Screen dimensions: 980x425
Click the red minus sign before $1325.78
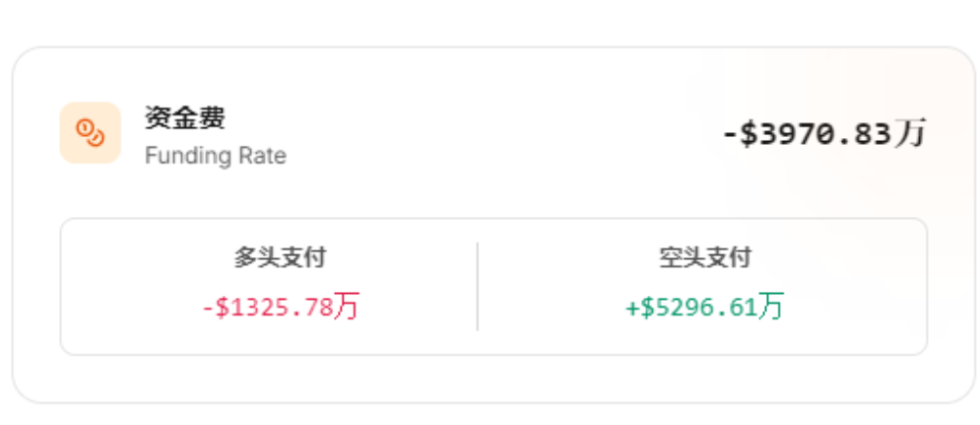tap(208, 308)
